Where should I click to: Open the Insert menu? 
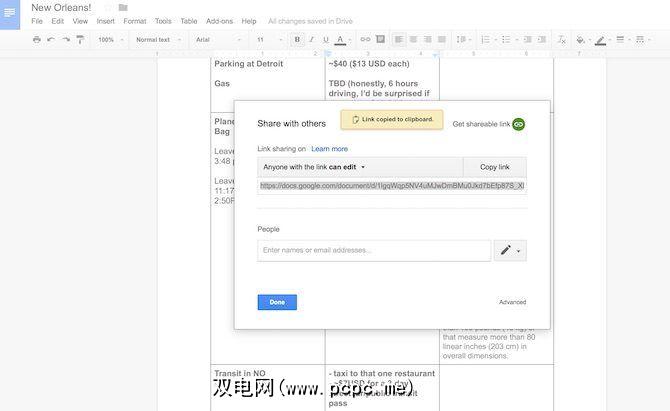click(x=105, y=21)
